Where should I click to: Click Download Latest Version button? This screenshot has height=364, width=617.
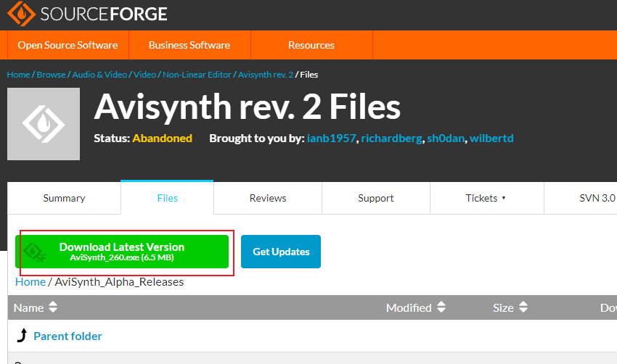[x=122, y=252]
